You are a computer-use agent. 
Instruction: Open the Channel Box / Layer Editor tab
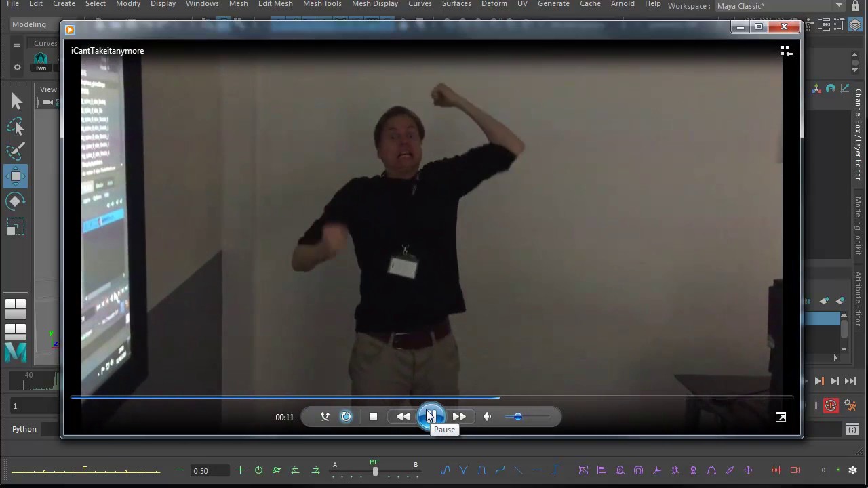pos(858,134)
